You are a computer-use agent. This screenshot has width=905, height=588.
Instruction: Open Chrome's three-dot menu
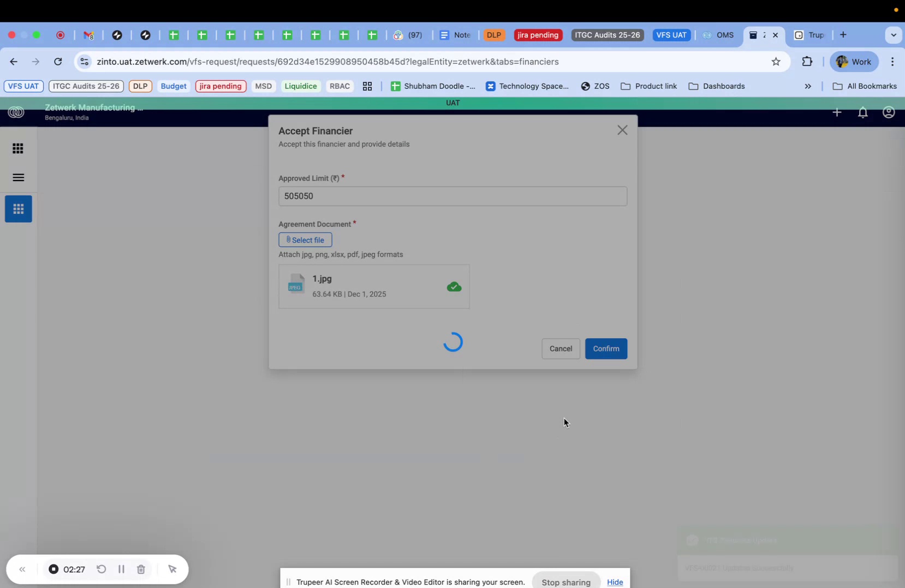point(893,62)
